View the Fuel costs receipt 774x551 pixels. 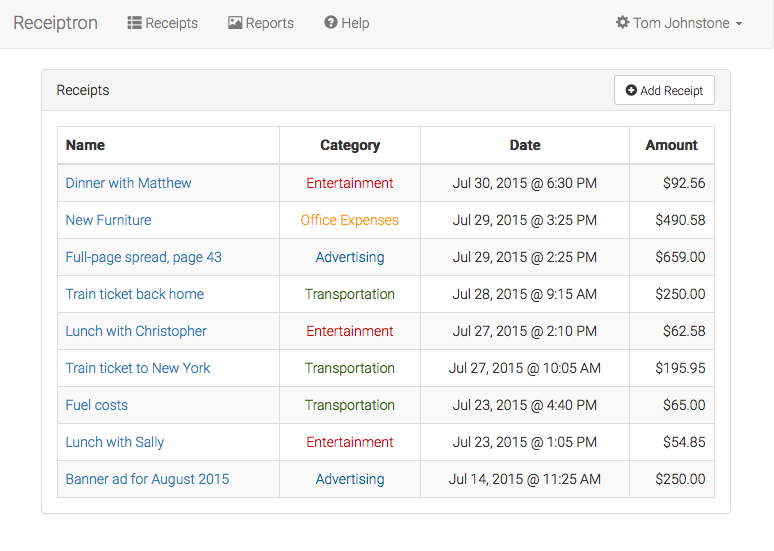(x=96, y=405)
